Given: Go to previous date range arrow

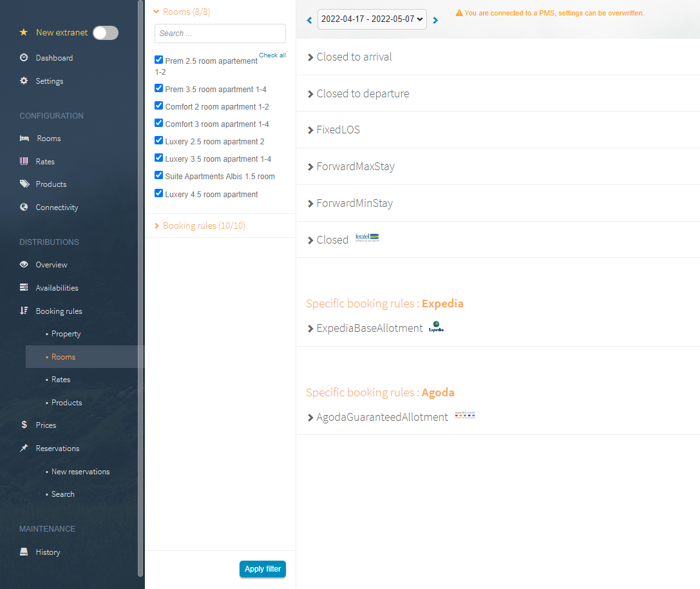Looking at the screenshot, I should 309,21.
